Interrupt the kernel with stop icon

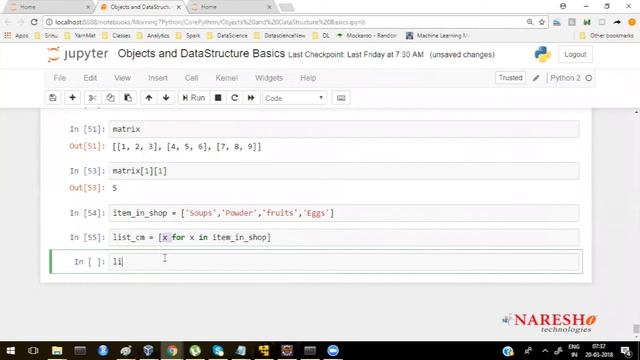218,98
